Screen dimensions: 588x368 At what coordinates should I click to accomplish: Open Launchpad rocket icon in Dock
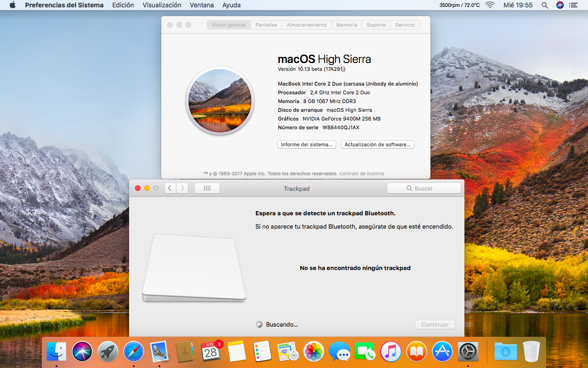tap(108, 352)
